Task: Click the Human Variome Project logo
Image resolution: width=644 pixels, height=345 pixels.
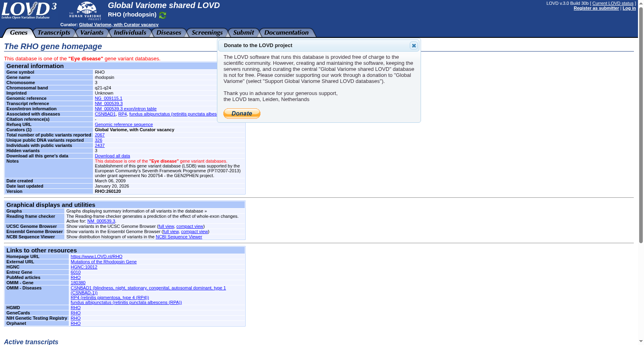Action: tap(85, 11)
